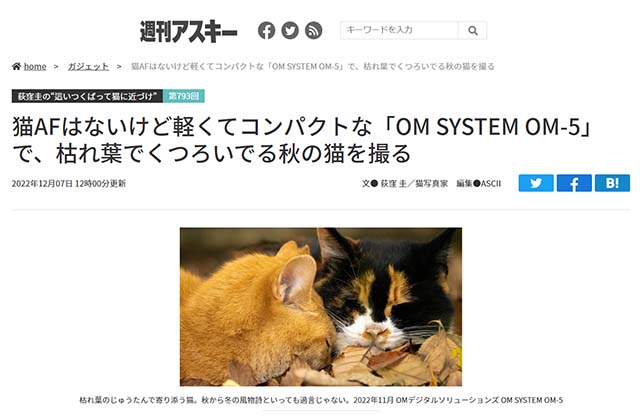This screenshot has width=640, height=420.
Task: Open the photo of two cats on leaves
Action: [321, 307]
